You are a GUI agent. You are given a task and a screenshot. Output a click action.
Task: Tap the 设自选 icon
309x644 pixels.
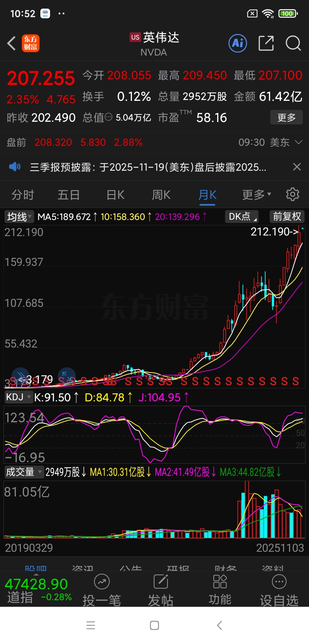click(279, 582)
